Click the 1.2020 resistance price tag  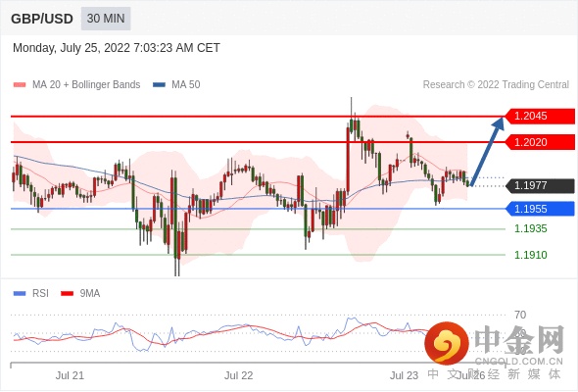click(x=540, y=142)
